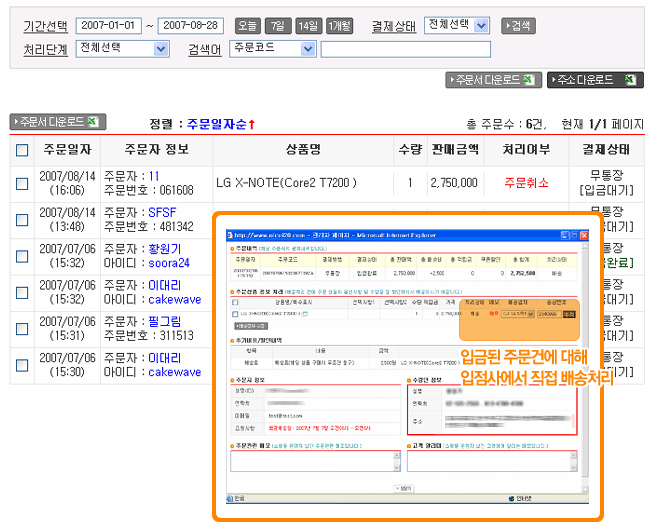Select the 1개월 date range button
Screen dimensions: 655x529
(x=339, y=25)
